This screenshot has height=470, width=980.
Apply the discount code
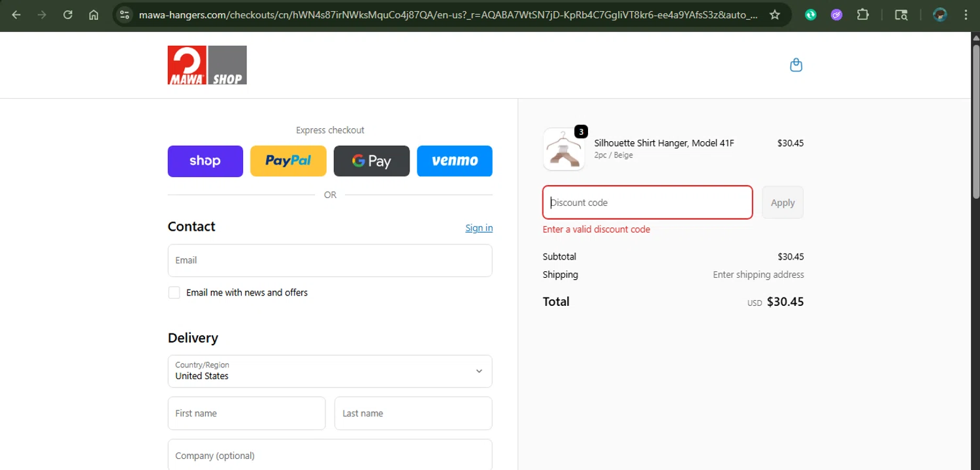(x=783, y=203)
